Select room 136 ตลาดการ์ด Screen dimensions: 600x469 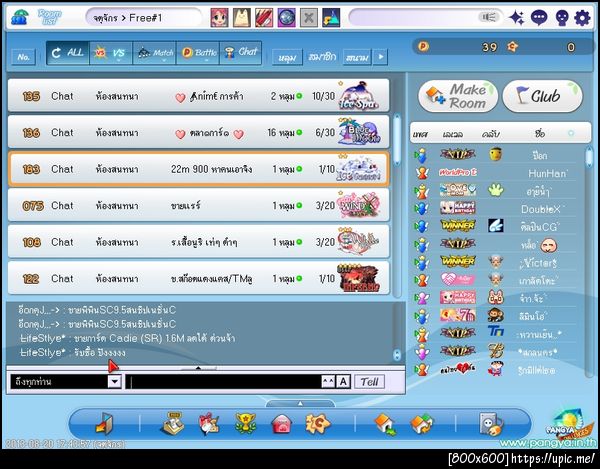click(x=198, y=132)
